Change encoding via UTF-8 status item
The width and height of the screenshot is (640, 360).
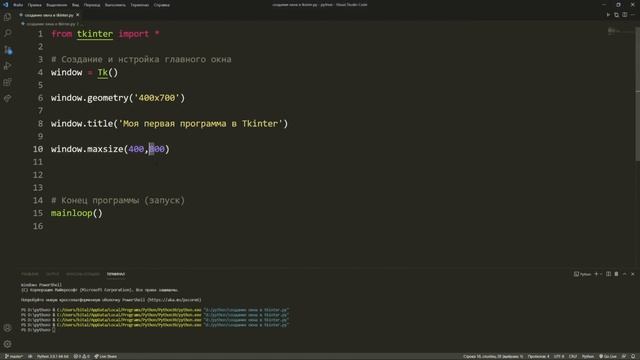559,356
